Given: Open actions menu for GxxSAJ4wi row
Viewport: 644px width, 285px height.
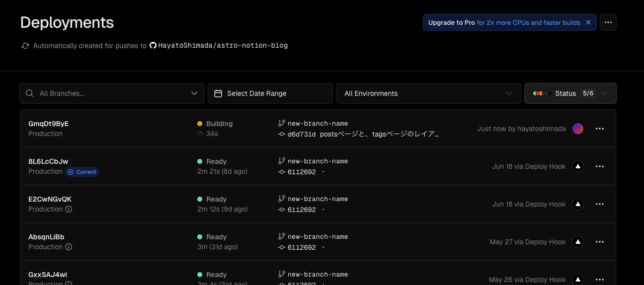Looking at the screenshot, I should (600, 280).
